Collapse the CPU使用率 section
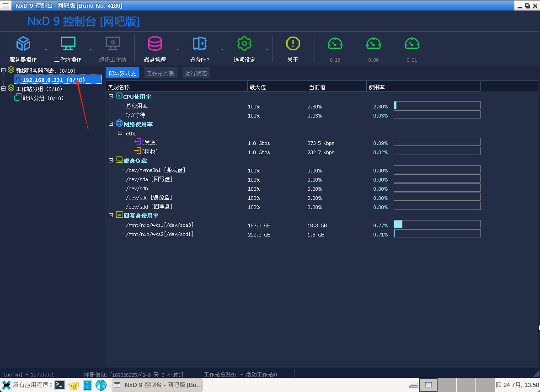This screenshot has height=392, width=540. [110, 97]
